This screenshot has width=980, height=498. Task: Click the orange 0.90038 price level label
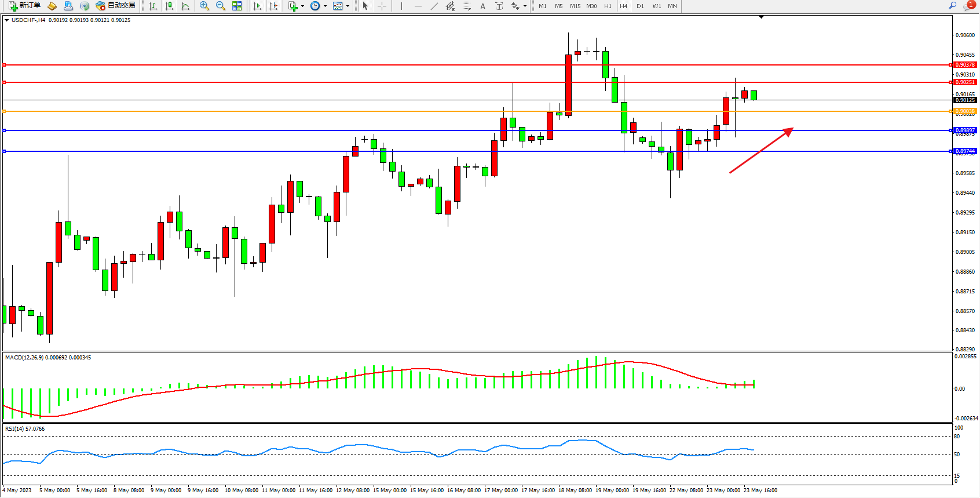point(965,111)
